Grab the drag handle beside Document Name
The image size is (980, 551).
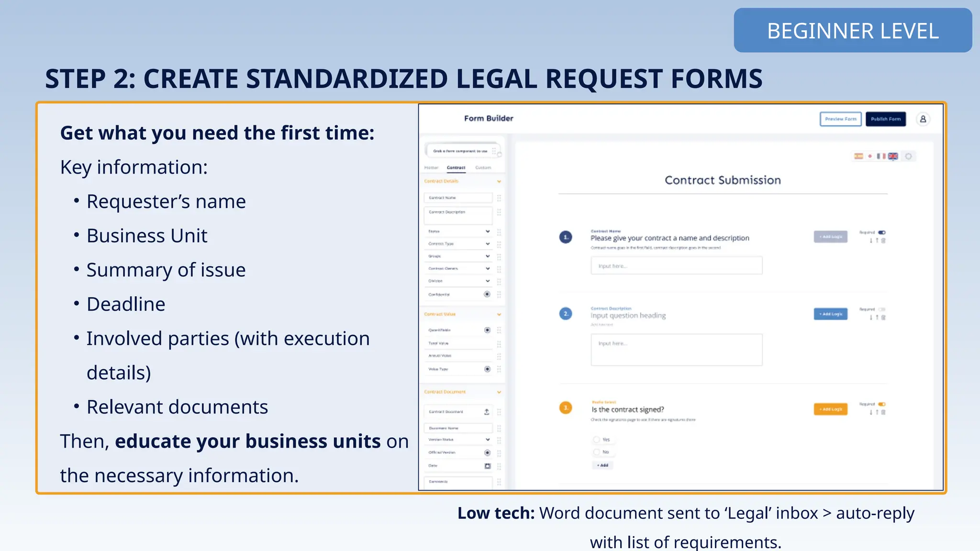[x=499, y=428]
